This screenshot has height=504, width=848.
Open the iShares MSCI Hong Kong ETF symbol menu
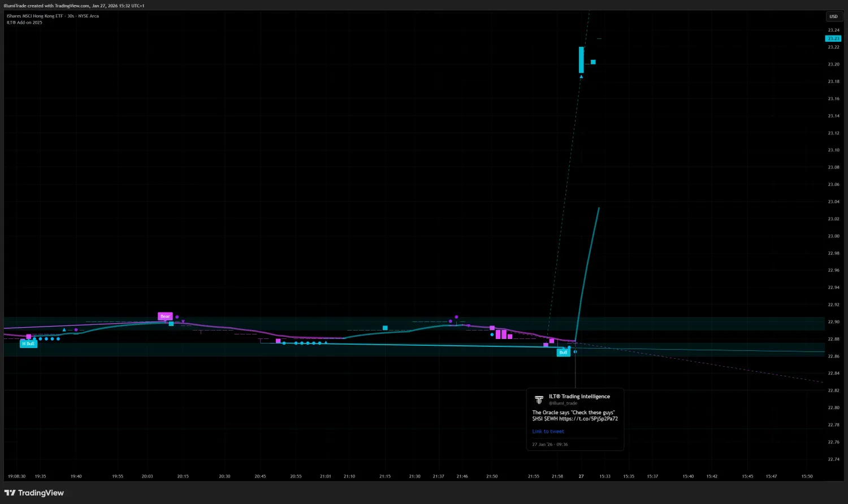34,16
